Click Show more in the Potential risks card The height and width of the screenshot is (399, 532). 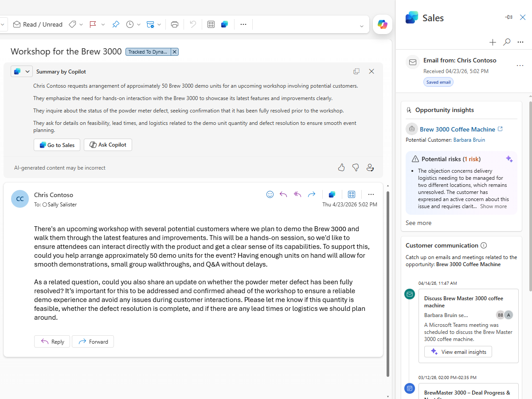[493, 206]
